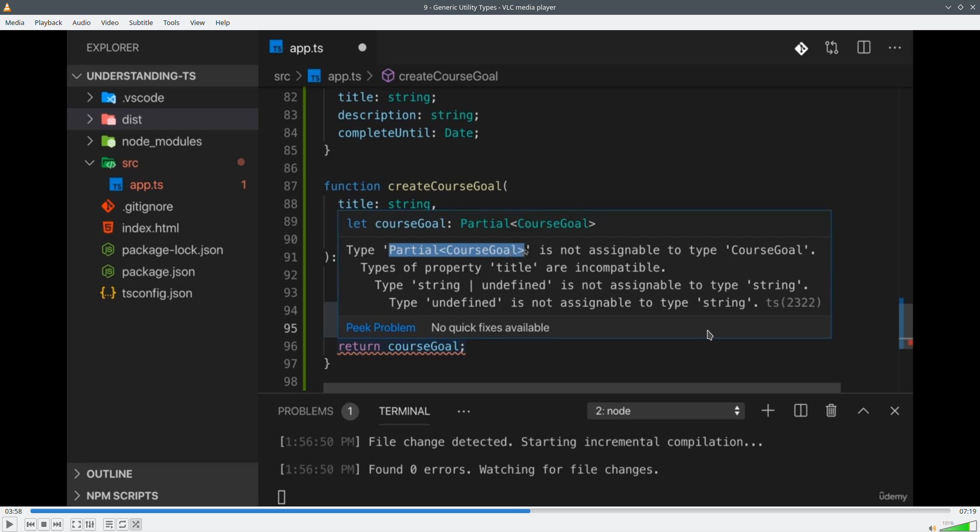Image resolution: width=980 pixels, height=532 pixels.
Task: Click the kill terminal trash icon
Action: click(x=831, y=410)
